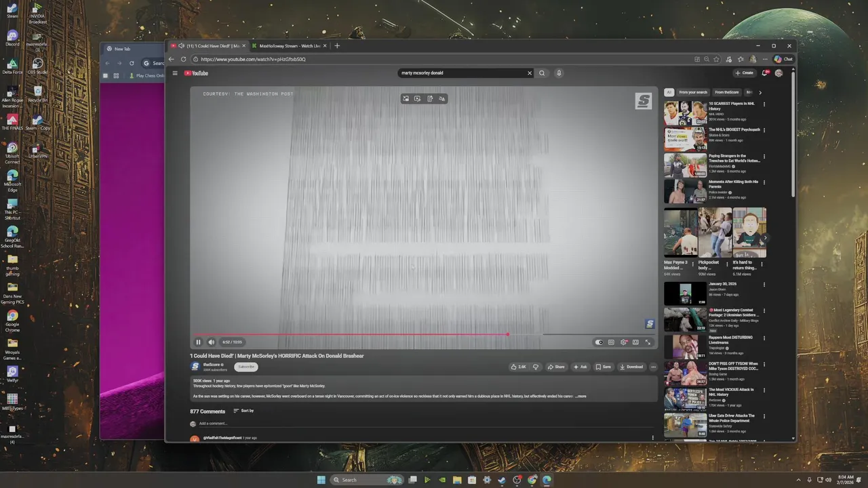Search with voice microphone

click(x=559, y=73)
